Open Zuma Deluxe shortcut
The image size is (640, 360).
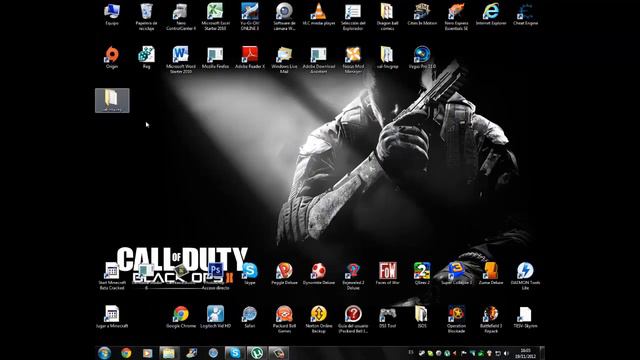pyautogui.click(x=491, y=273)
